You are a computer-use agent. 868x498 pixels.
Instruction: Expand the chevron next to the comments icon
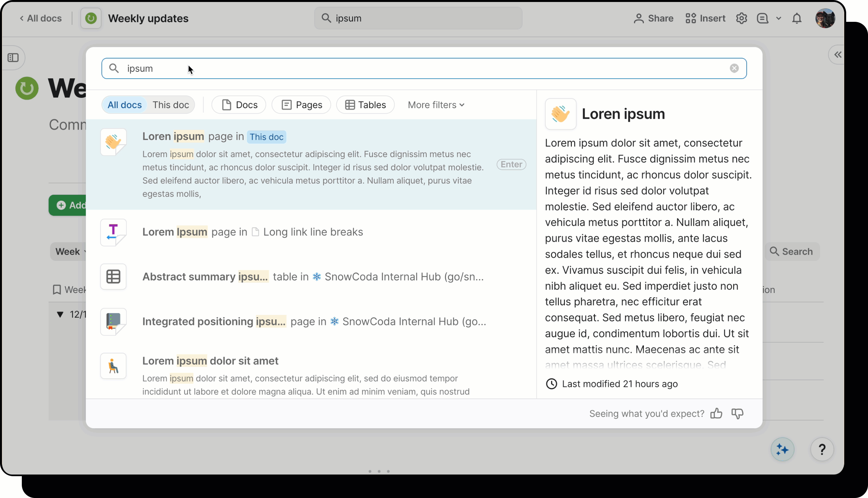(x=779, y=18)
